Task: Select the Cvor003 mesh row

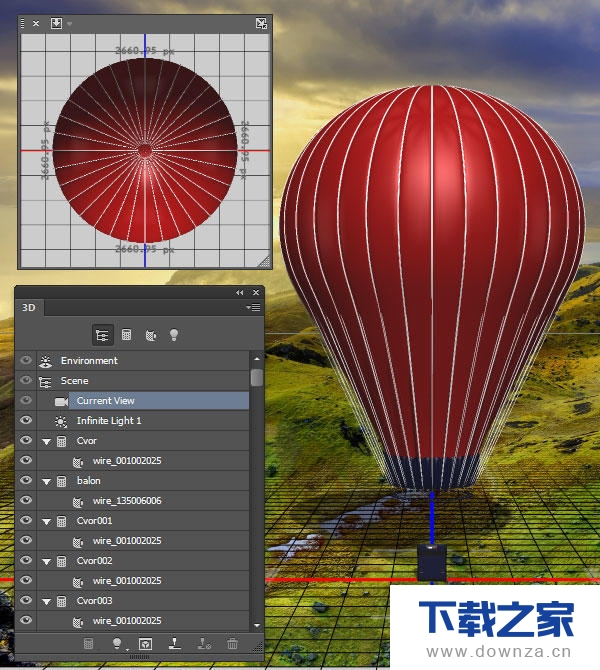Action: click(143, 601)
